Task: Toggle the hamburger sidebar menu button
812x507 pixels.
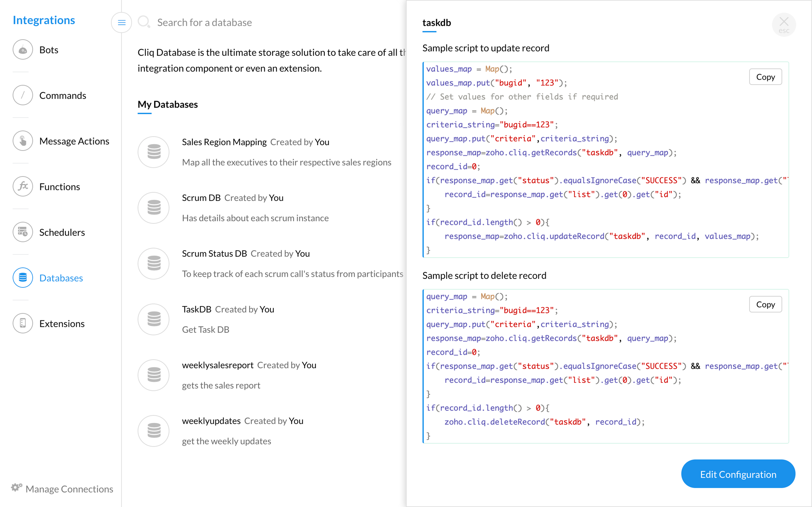Action: [x=121, y=23]
